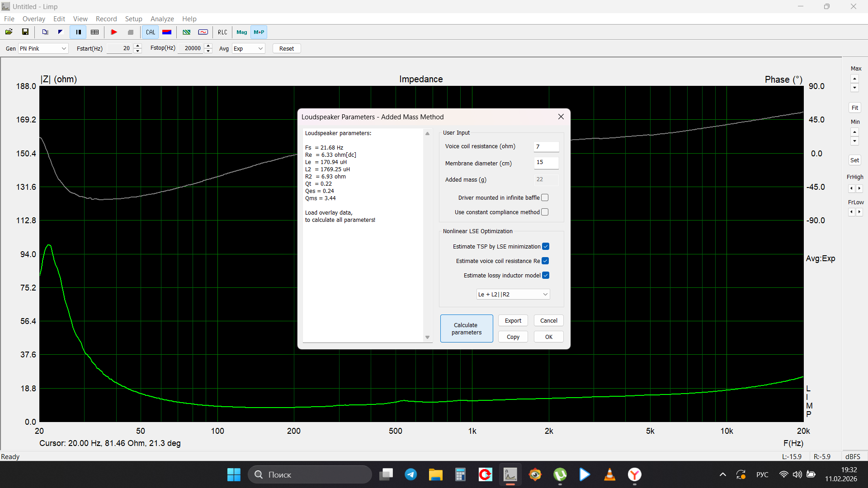This screenshot has width=868, height=488.
Task: Open the Windows Start menu
Action: [x=234, y=474]
